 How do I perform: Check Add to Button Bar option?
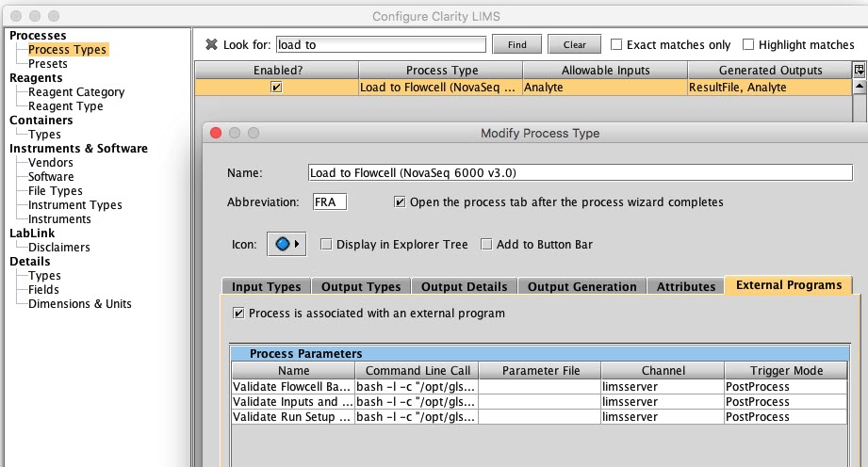486,245
